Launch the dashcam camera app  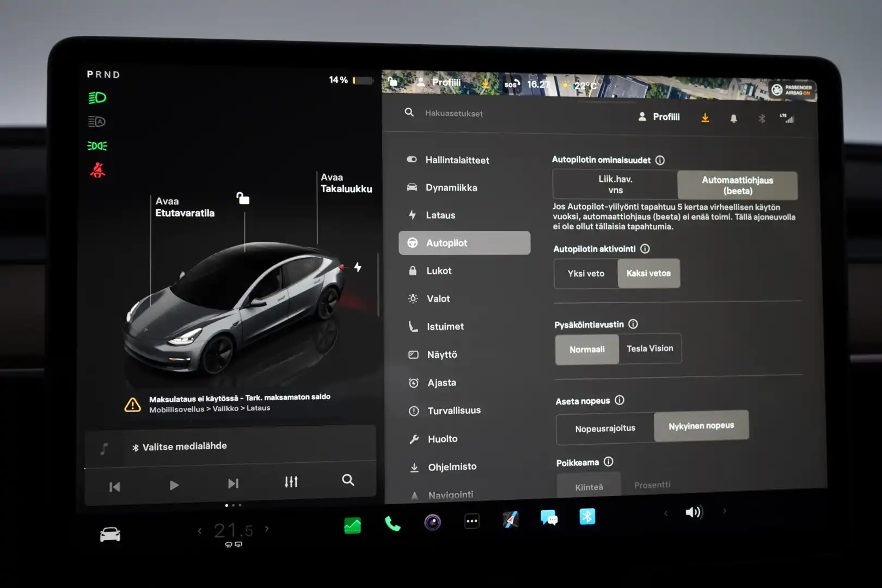pyautogui.click(x=432, y=523)
